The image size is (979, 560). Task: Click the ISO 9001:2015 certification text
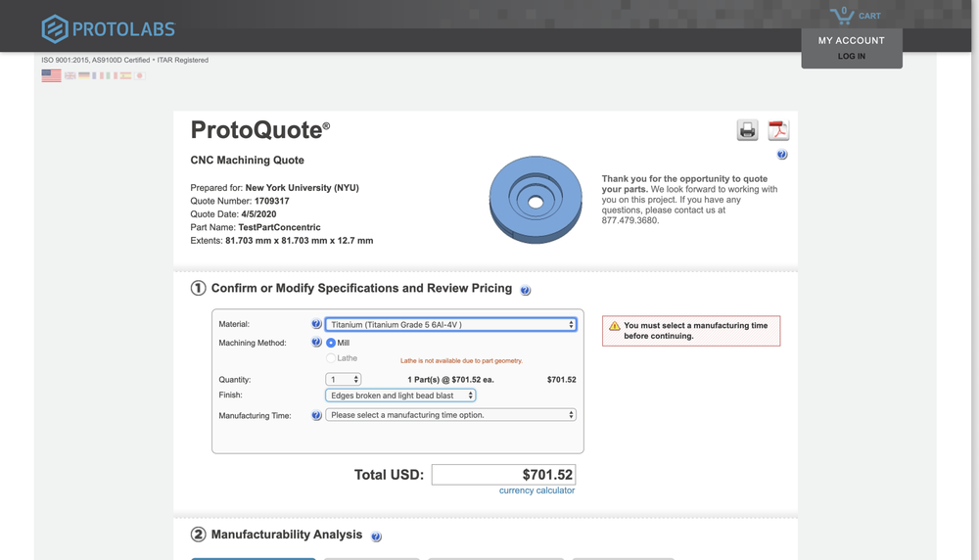pos(125,60)
